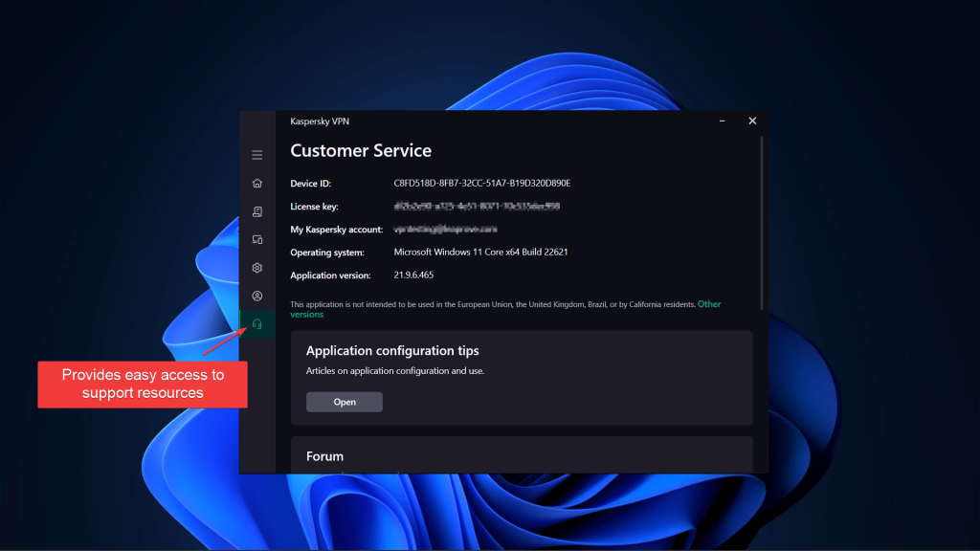980x551 pixels.
Task: Minimize the Kaspersky VPN window
Action: [x=722, y=121]
